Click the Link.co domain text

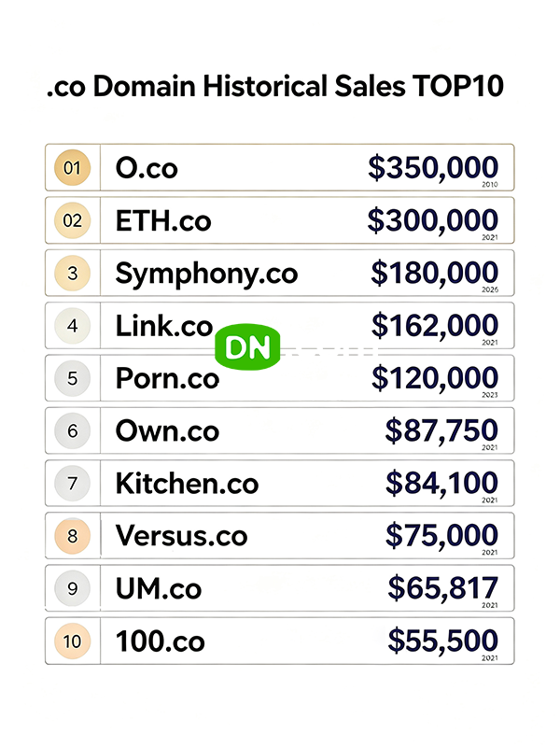point(164,326)
